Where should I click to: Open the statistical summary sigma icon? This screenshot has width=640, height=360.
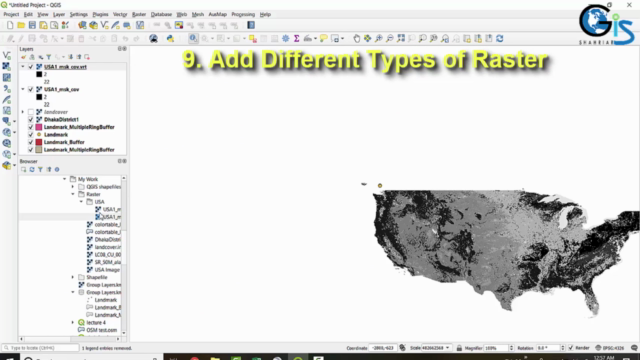click(x=297, y=38)
